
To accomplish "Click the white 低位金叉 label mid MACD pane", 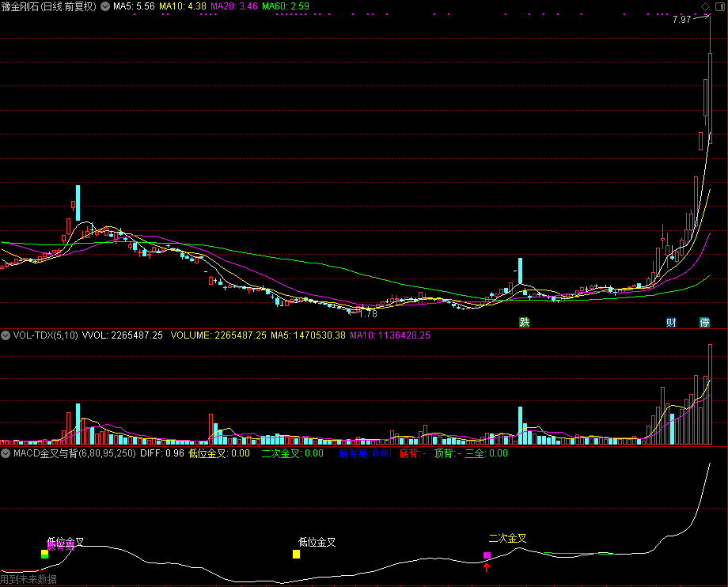I will pyautogui.click(x=317, y=542).
